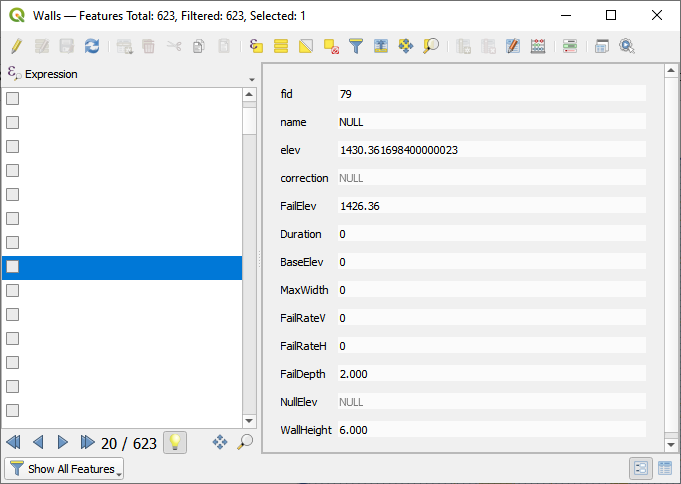This screenshot has height=484, width=681.
Task: Open the Show All Features filter dropdown
Action: point(65,469)
